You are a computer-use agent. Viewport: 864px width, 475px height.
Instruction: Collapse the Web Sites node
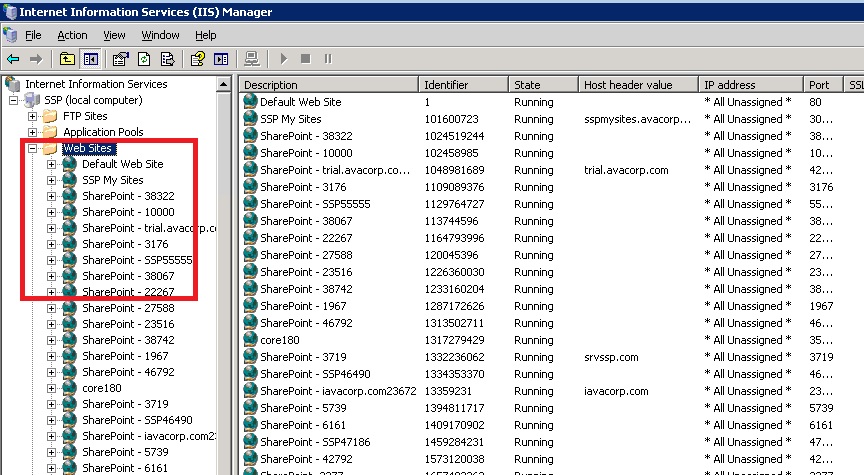click(32, 148)
